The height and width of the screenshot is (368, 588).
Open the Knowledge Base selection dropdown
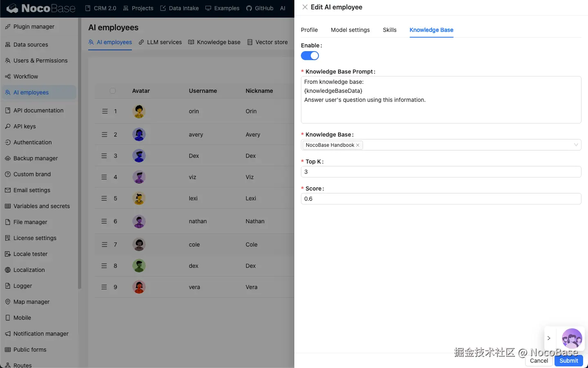pos(441,145)
